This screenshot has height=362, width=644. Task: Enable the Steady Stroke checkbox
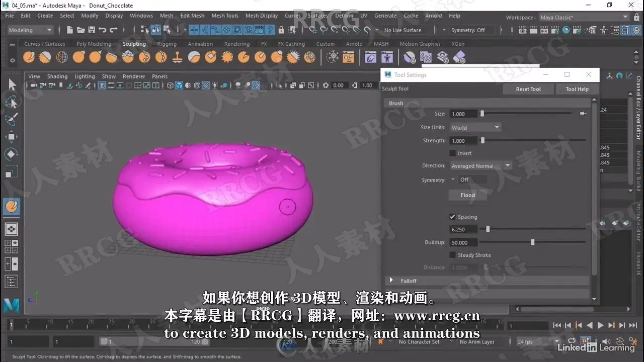tap(452, 255)
